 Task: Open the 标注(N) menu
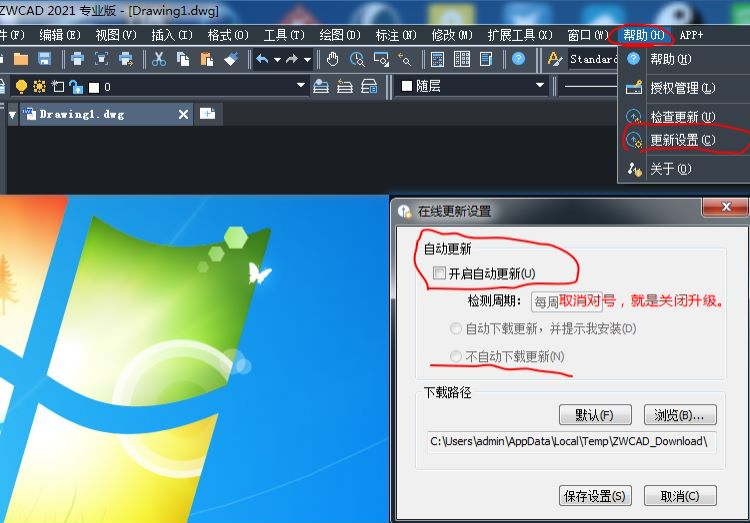(396, 35)
